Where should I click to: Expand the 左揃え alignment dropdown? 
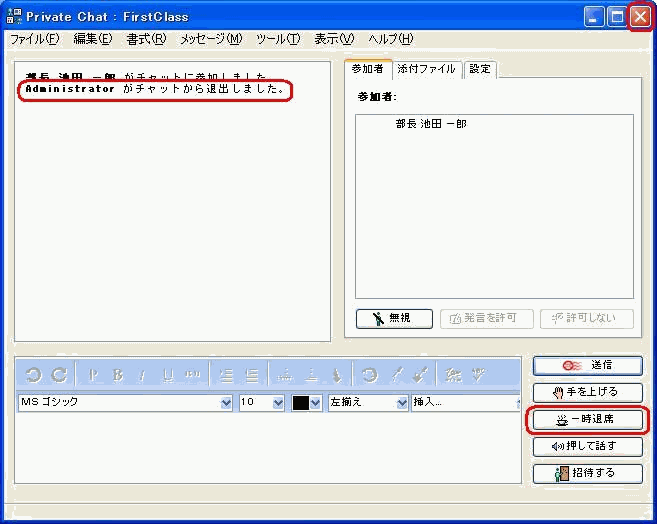[402, 403]
